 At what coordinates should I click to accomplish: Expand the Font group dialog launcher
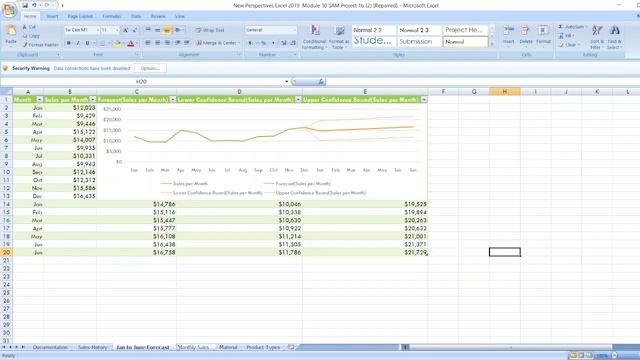137,55
